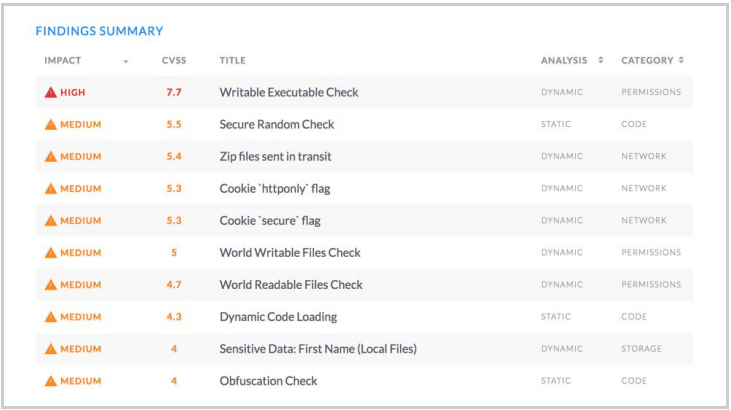Select the 5.5 CVSS score

[174, 125]
